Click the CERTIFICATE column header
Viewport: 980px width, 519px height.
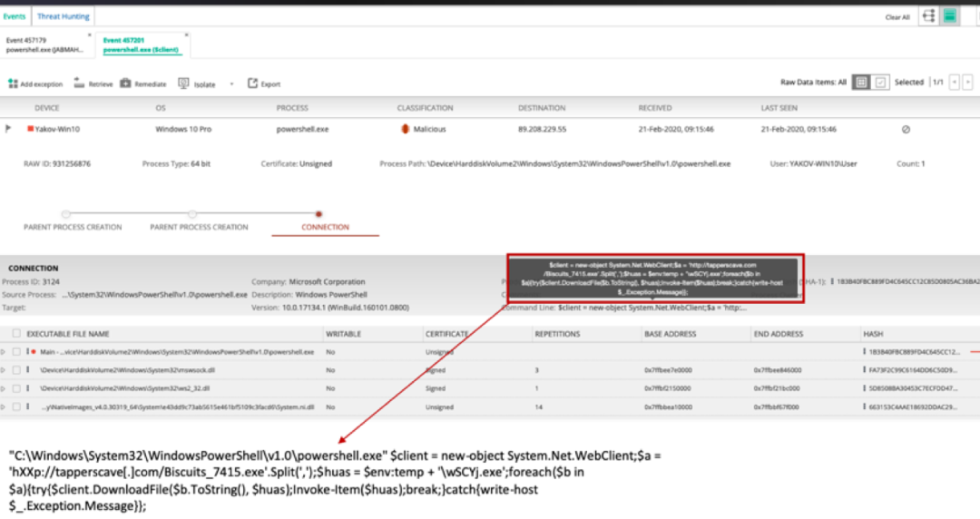[x=446, y=334]
